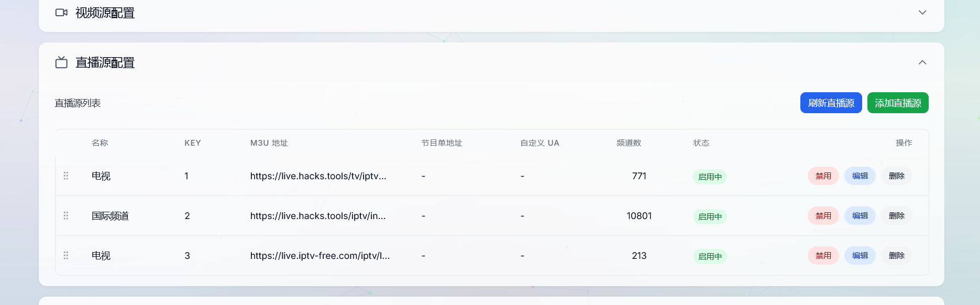Grab the drag handle for KEY 1 row
This screenshot has height=305, width=980.
tap(66, 176)
